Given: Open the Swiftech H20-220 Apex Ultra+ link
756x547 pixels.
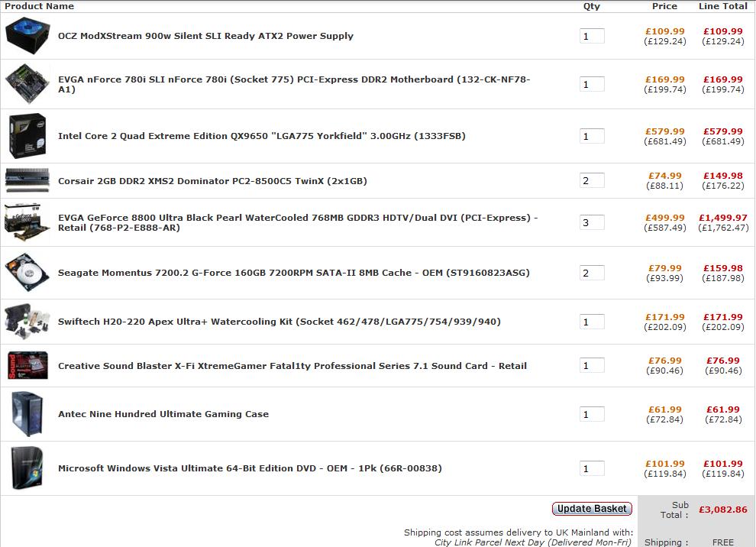Looking at the screenshot, I should [x=279, y=322].
